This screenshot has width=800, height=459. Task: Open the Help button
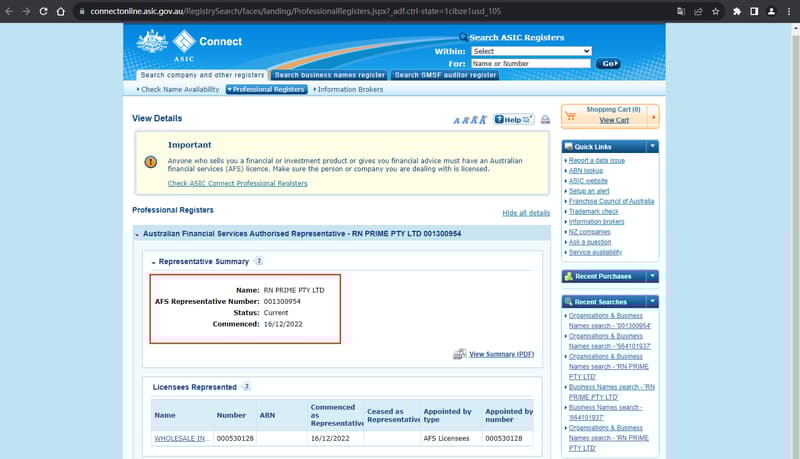click(x=513, y=120)
